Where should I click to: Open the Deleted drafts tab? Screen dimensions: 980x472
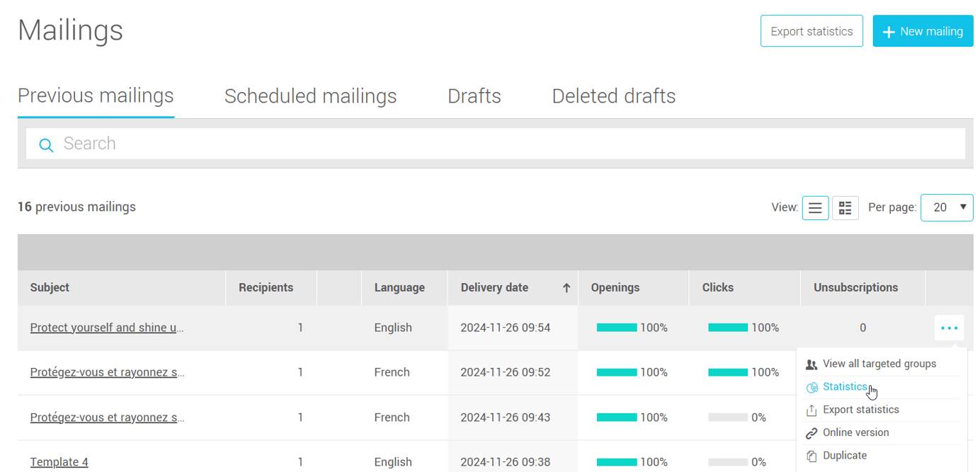[613, 96]
